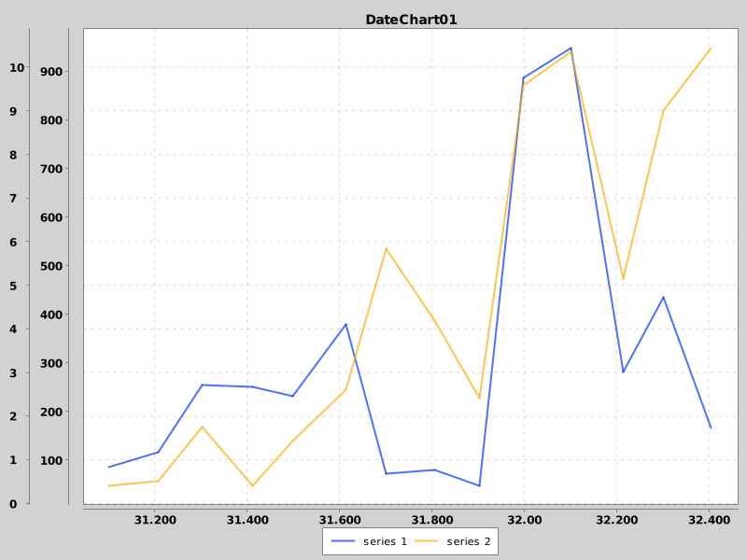Viewport: 747px width, 560px height.
Task: Click the outer axis label 4
Action: tap(13, 329)
